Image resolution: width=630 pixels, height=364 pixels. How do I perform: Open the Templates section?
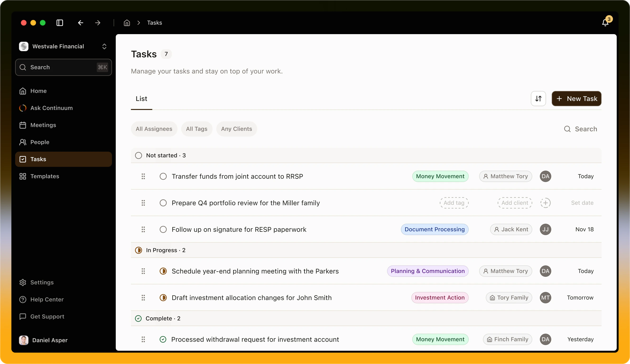pyautogui.click(x=45, y=176)
